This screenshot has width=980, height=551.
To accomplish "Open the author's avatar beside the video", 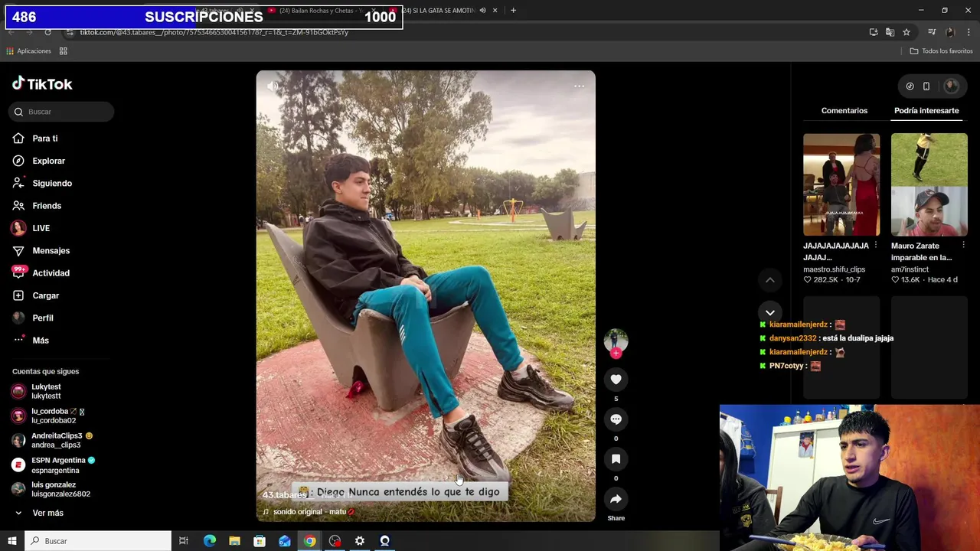I will tap(616, 340).
